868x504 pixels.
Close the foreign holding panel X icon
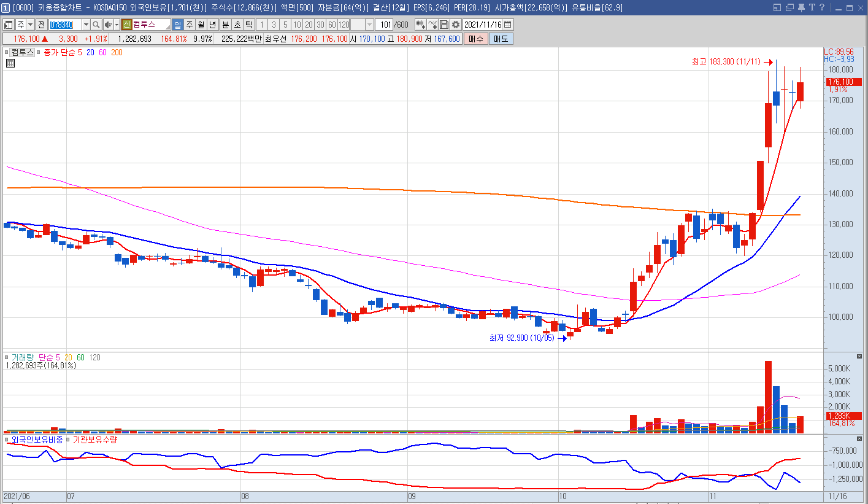859,440
